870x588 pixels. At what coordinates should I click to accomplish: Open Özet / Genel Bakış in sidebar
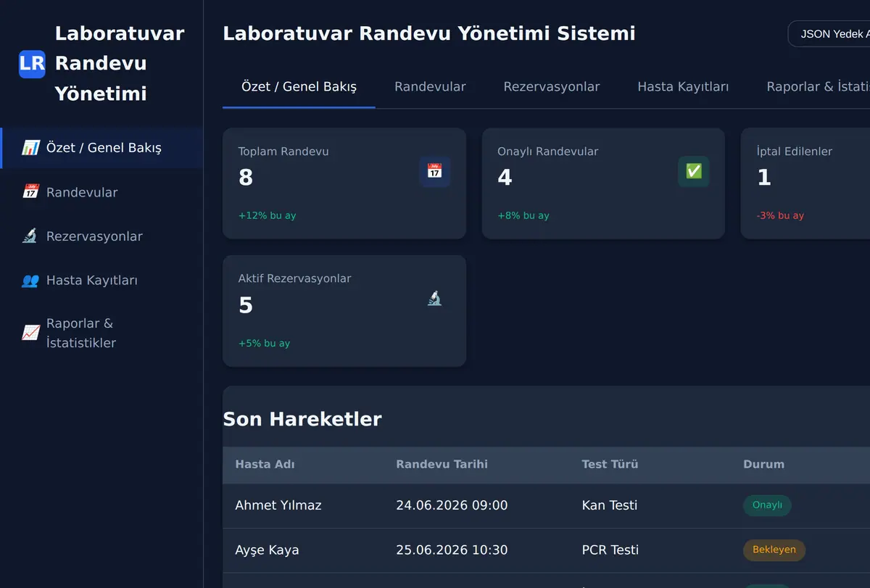102,148
